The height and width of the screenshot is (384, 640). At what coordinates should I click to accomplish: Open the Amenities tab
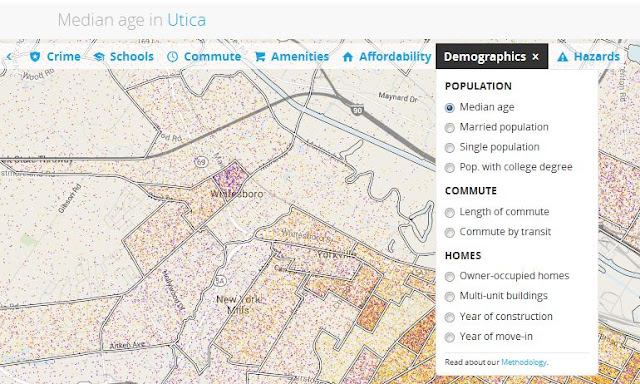292,57
